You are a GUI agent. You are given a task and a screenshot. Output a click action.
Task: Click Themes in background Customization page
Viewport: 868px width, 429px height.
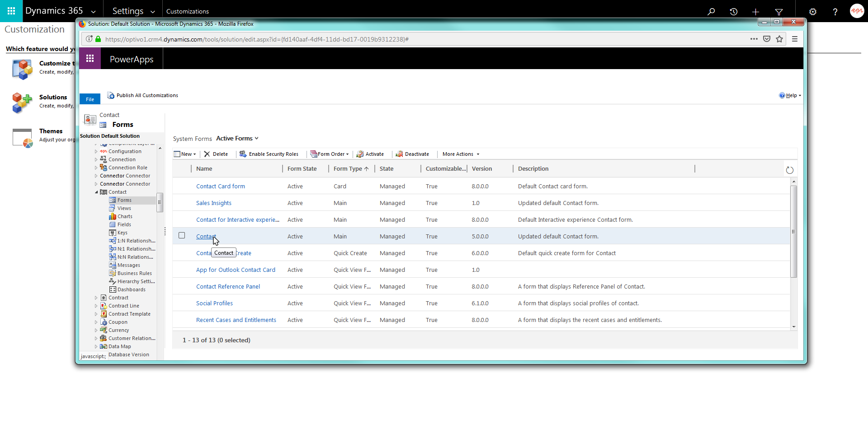click(51, 131)
